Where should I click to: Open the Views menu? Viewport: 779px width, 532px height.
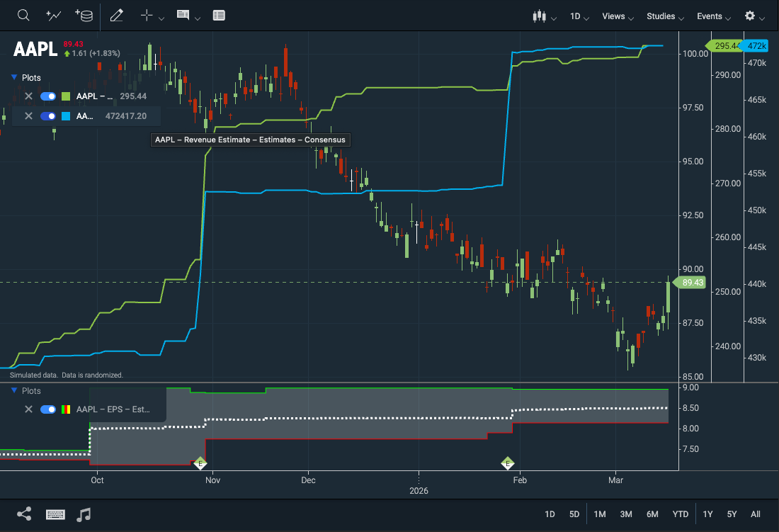618,16
